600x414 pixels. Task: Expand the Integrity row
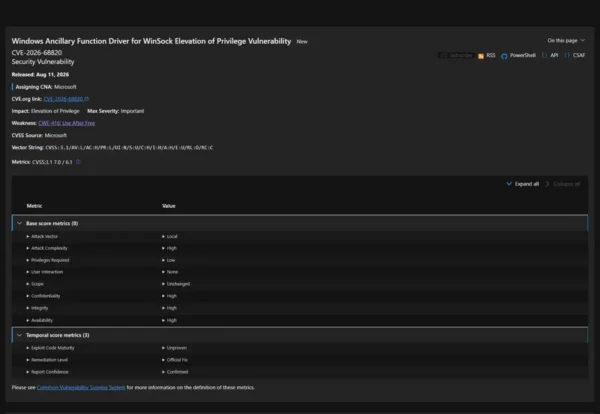[x=28, y=308]
